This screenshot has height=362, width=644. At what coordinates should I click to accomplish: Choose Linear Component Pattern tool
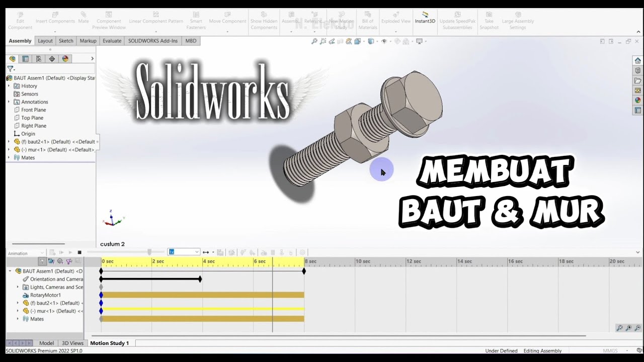point(156,18)
